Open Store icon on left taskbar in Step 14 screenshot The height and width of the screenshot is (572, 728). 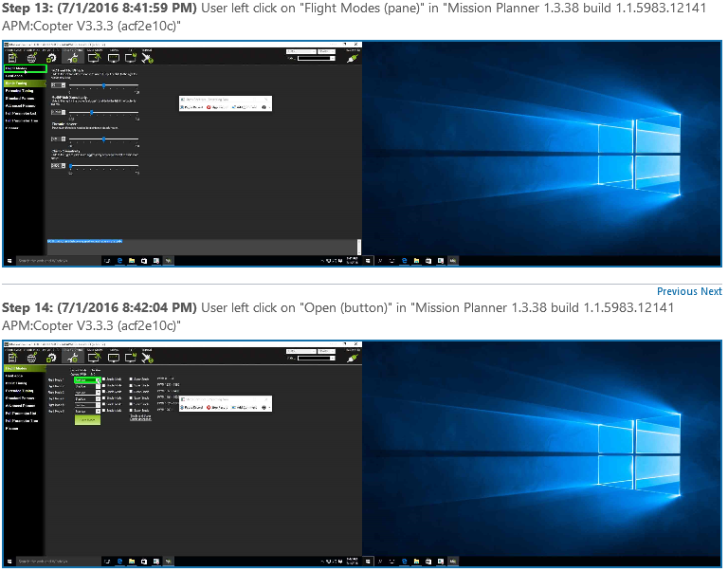[144, 561]
